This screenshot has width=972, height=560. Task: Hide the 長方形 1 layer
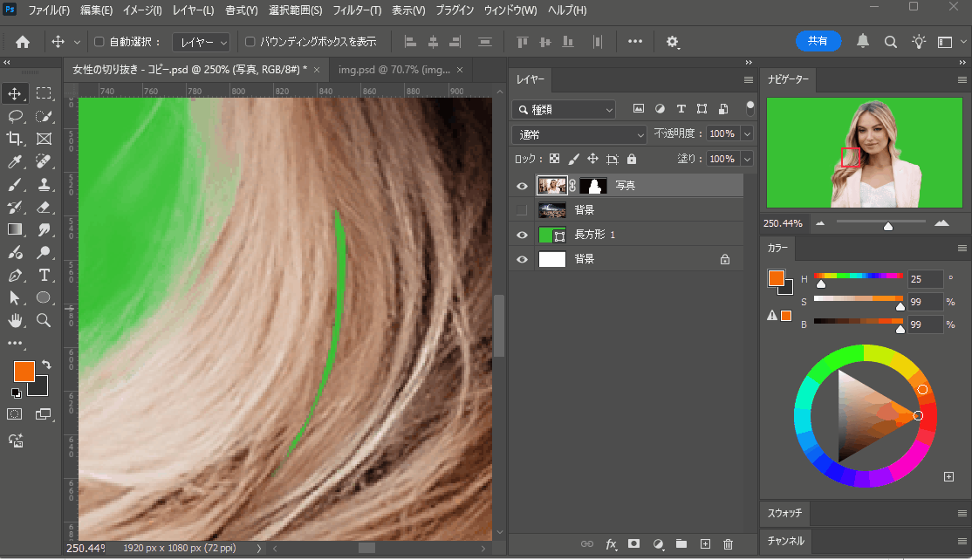pos(522,236)
